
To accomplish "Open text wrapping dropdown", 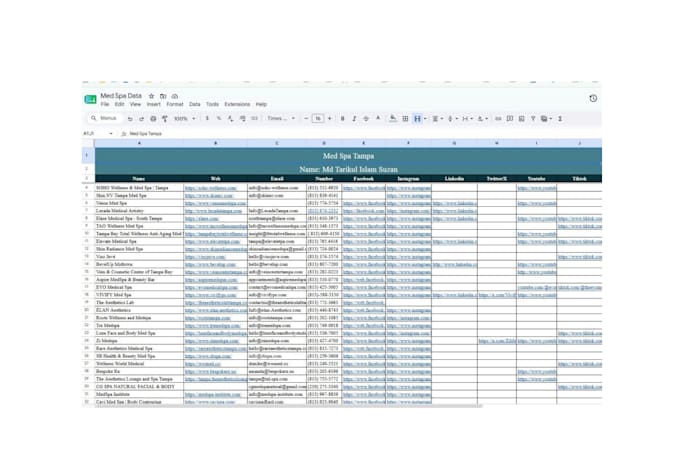I will (x=467, y=118).
